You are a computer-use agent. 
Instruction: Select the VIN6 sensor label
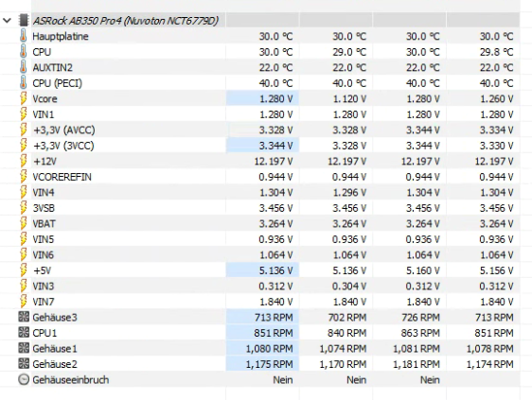pyautogui.click(x=44, y=254)
